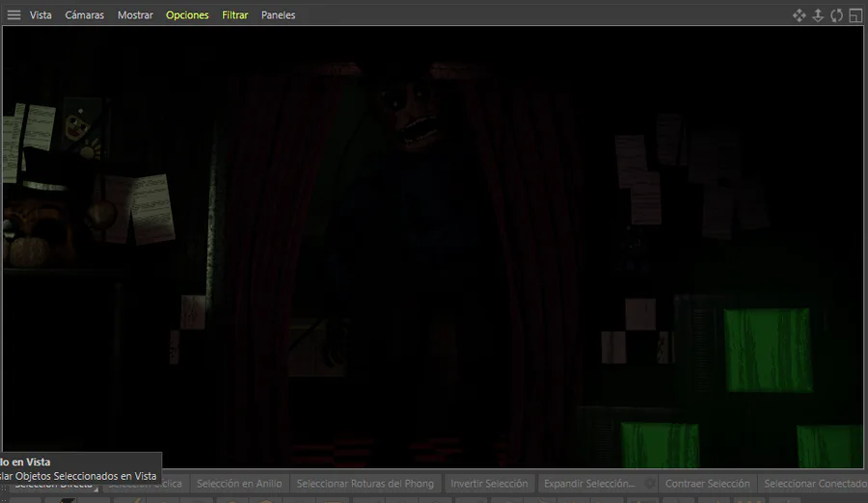Viewport: 868px width, 503px height.
Task: Click the rotate camera viewport icon
Action: pos(836,15)
